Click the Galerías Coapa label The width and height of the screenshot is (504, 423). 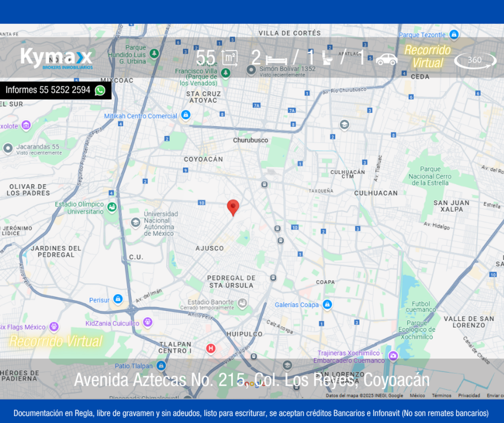click(x=297, y=305)
